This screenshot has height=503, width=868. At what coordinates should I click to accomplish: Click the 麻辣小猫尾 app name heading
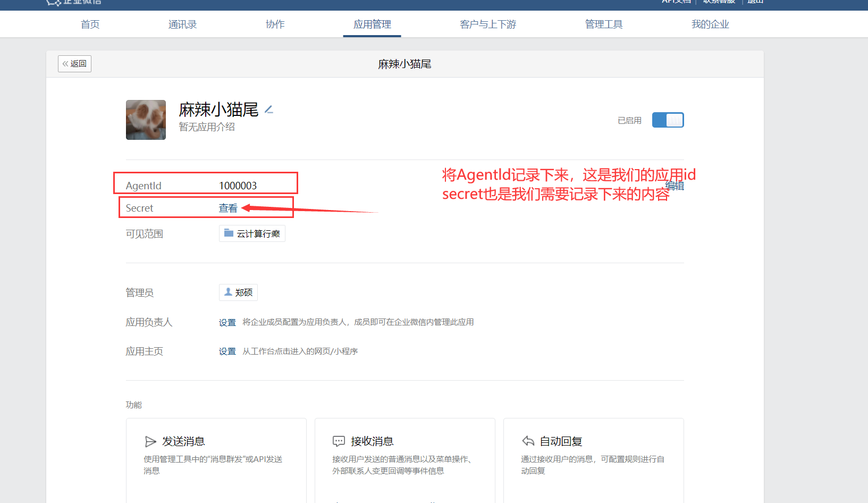pyautogui.click(x=218, y=110)
